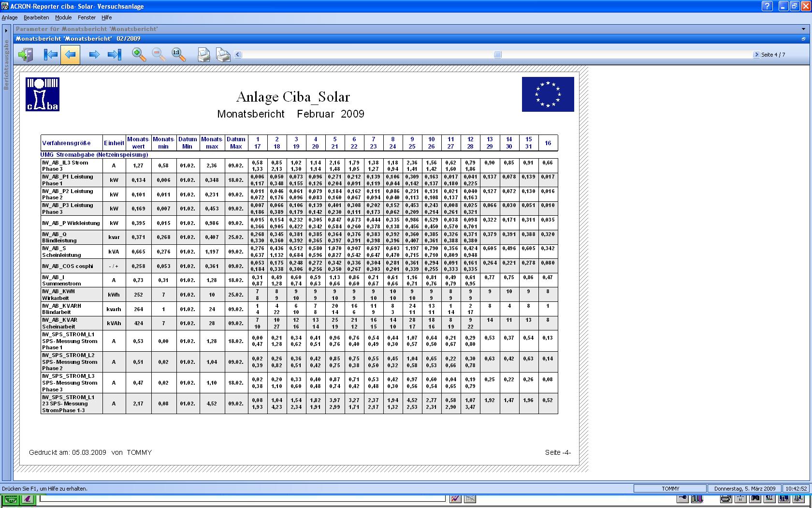
Task: Open the Anlage menu
Action: 10,17
